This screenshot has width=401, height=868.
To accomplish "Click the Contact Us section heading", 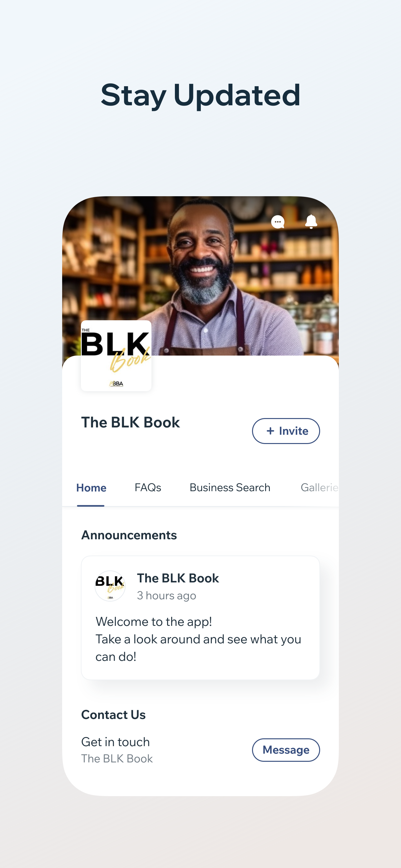I will coord(113,714).
